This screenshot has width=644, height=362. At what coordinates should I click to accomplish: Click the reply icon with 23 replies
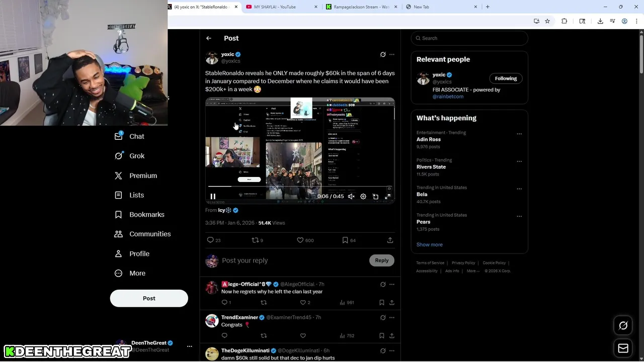coord(214,240)
